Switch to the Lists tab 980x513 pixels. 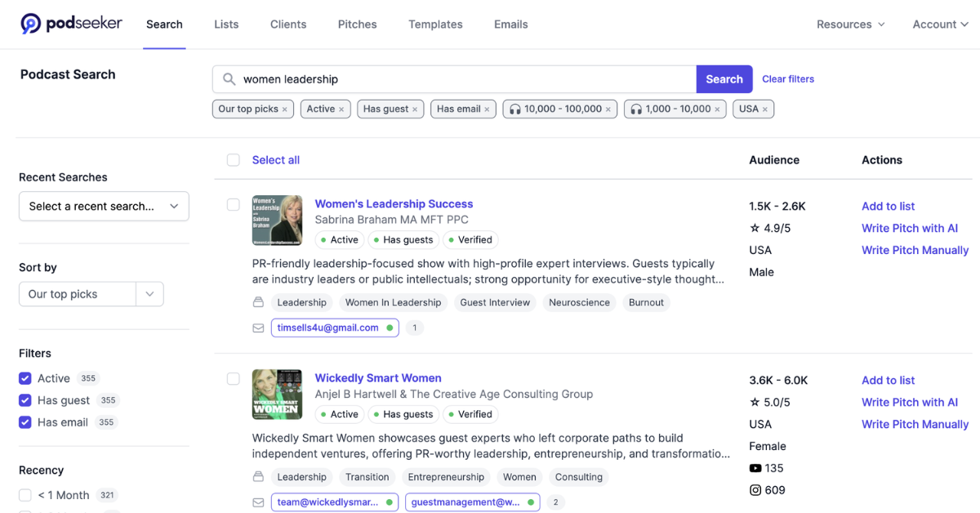226,25
